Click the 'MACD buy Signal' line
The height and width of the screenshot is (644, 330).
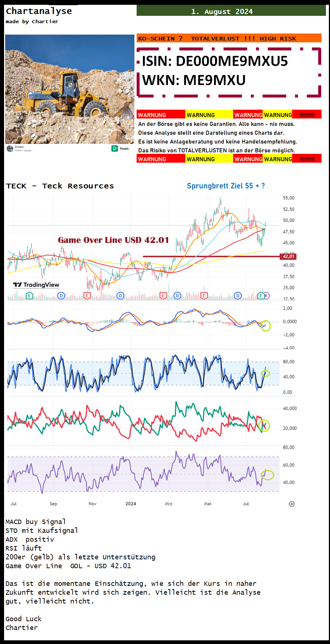(x=36, y=522)
